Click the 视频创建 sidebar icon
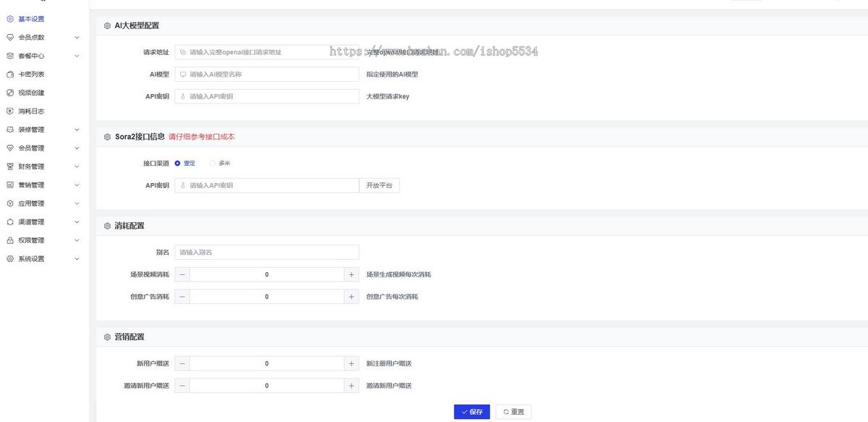Screen dimensions: 868x422 coord(10,93)
